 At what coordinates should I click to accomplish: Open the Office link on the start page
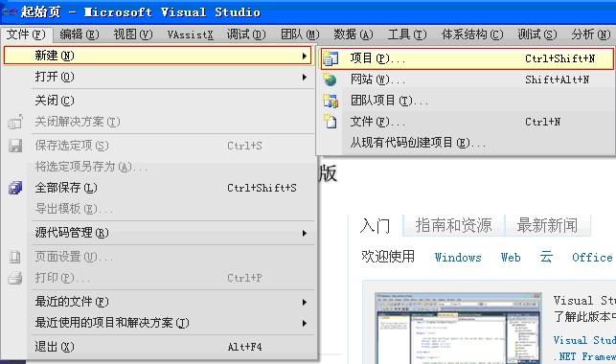click(x=592, y=258)
